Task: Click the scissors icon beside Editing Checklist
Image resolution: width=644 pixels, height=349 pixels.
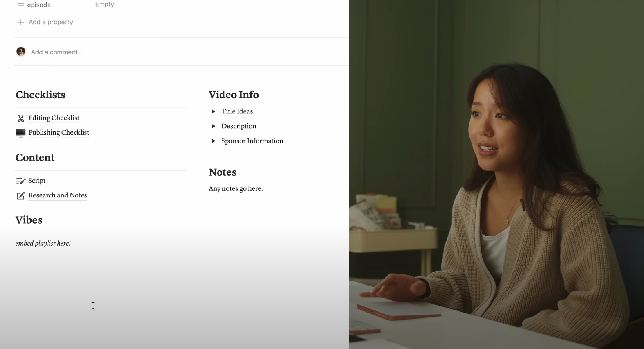Action: pos(21,118)
